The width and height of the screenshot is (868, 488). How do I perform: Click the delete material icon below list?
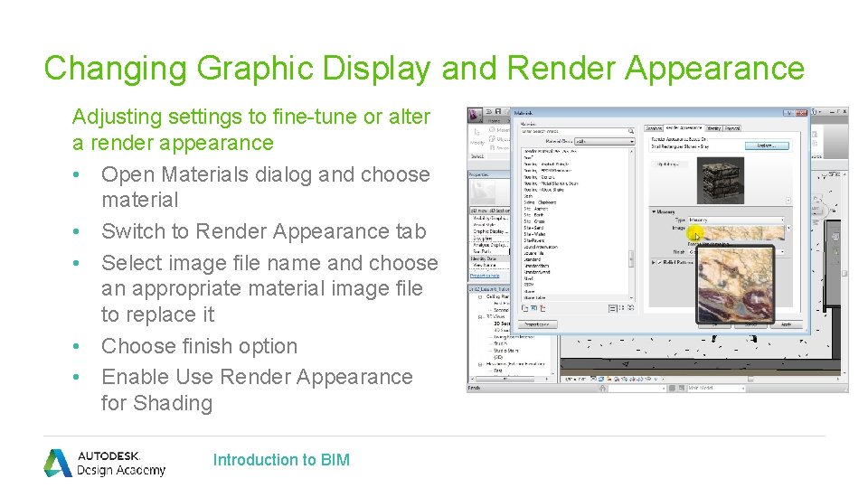click(542, 308)
